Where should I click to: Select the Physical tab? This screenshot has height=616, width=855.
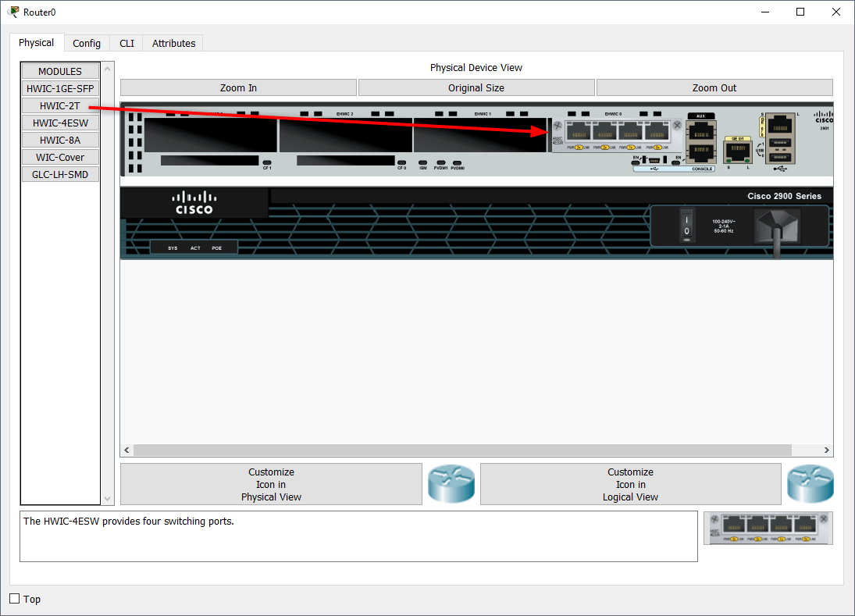pyautogui.click(x=36, y=42)
